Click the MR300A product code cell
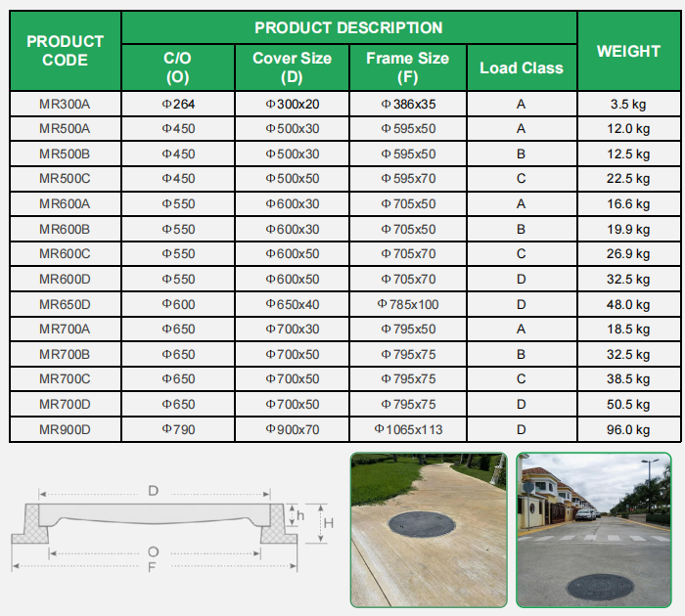This screenshot has width=685, height=616. click(x=65, y=103)
